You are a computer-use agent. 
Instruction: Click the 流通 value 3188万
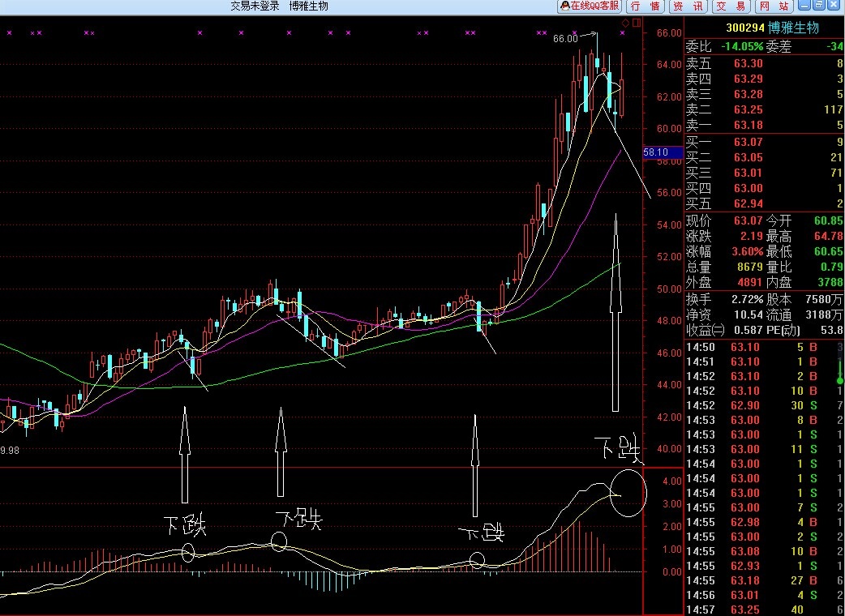click(x=825, y=314)
